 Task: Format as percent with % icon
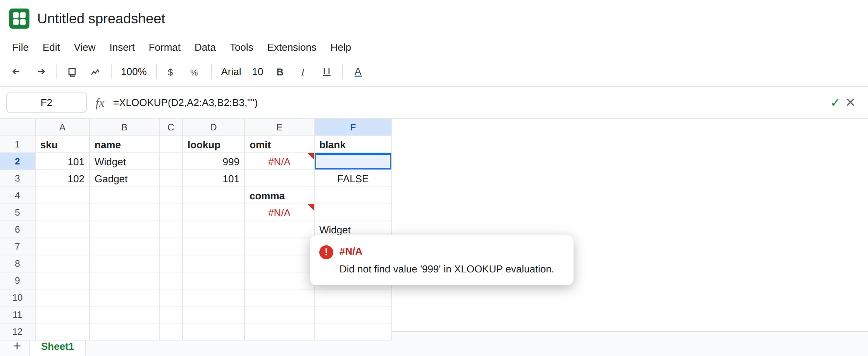click(194, 72)
